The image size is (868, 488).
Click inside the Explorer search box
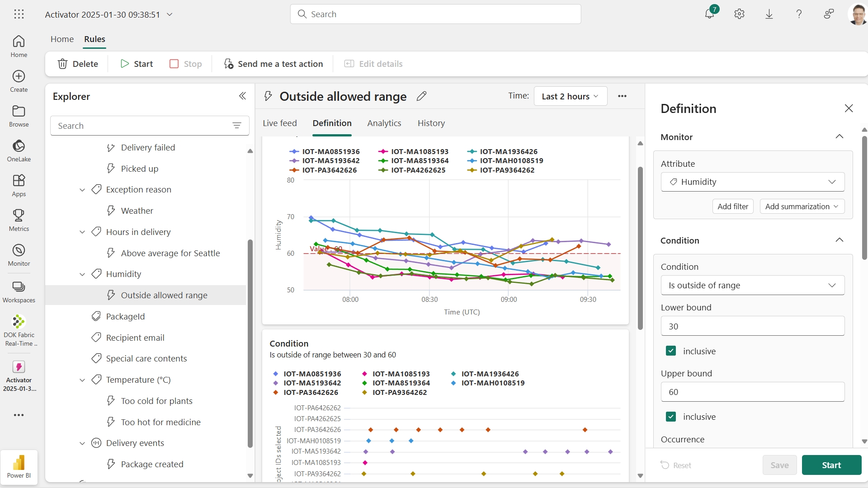tap(136, 126)
